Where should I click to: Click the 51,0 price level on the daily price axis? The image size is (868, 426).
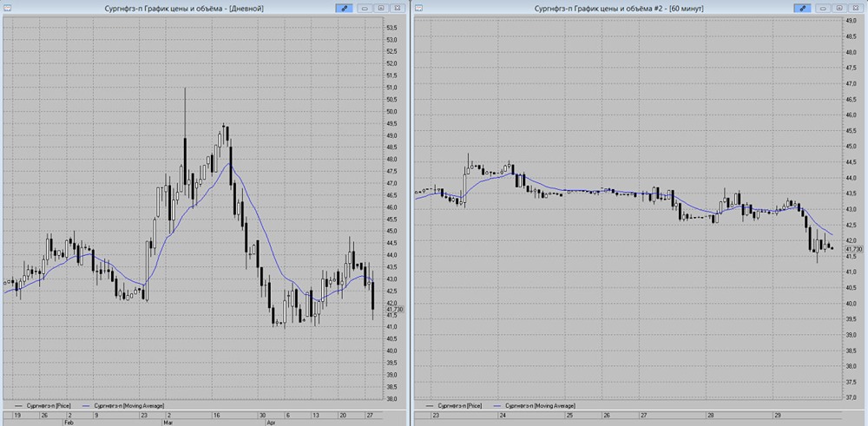tap(391, 88)
